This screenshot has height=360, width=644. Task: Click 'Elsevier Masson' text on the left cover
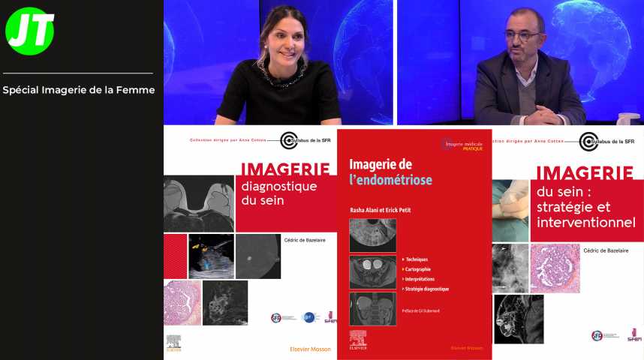tap(310, 349)
